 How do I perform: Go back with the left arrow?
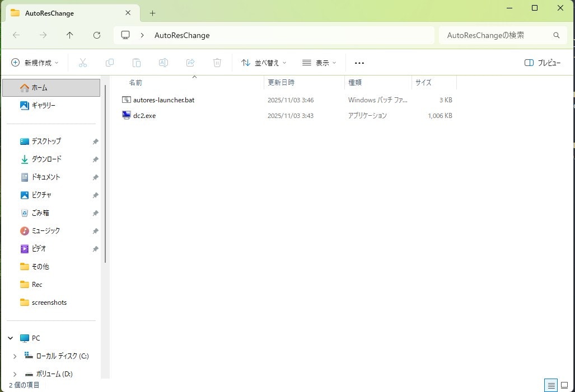pos(16,35)
